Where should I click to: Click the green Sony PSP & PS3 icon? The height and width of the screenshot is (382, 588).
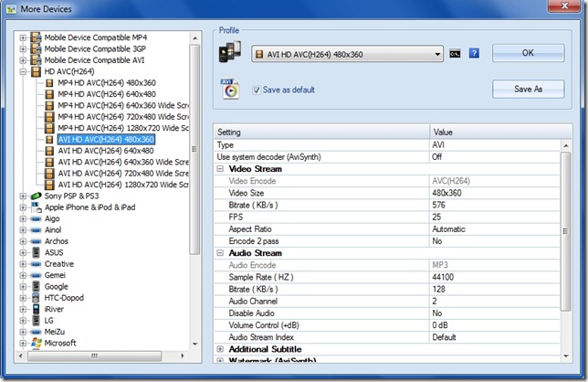(x=36, y=196)
